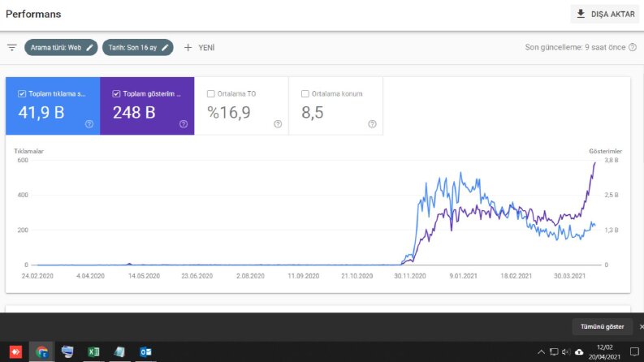Switch to Chrome in the taskbar

[41, 351]
